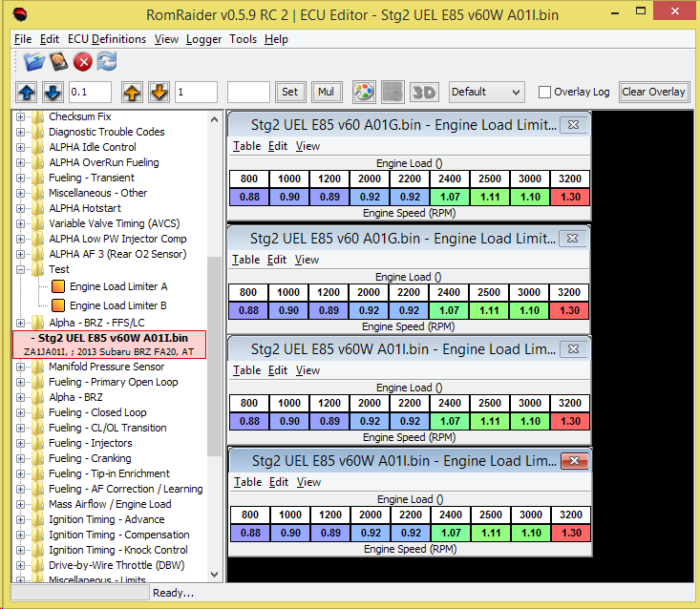The image size is (700, 609).
Task: Click the orange coarse increment up arrow
Action: 133,92
